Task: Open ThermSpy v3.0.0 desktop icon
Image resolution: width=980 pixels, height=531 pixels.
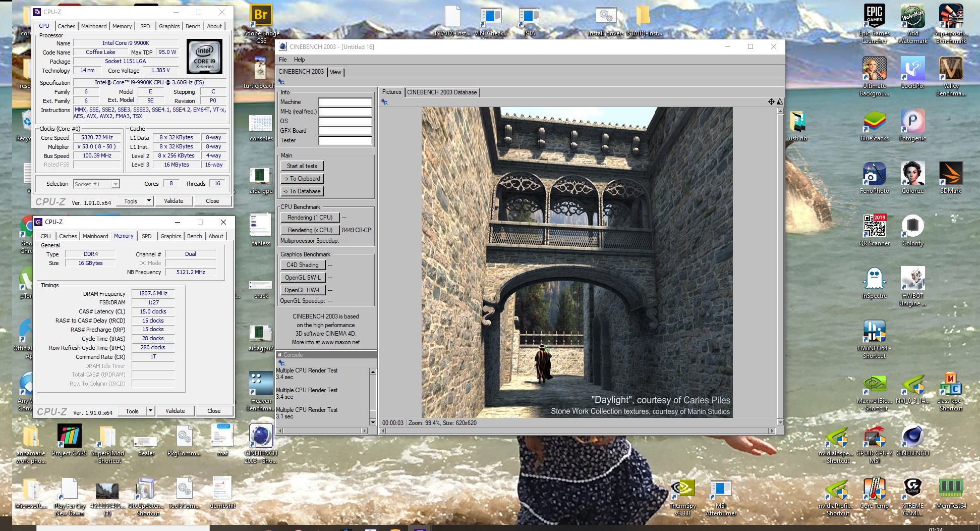Action: click(x=682, y=497)
